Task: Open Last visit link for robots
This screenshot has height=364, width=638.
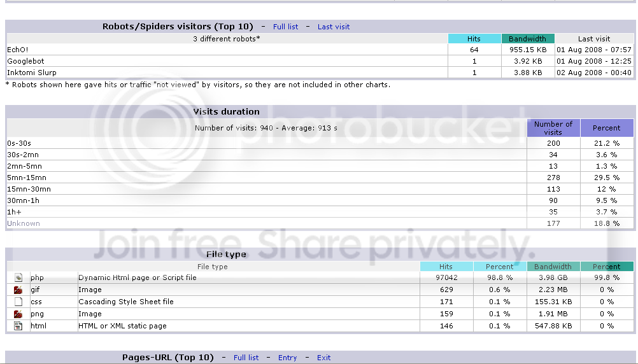Action: [x=334, y=27]
